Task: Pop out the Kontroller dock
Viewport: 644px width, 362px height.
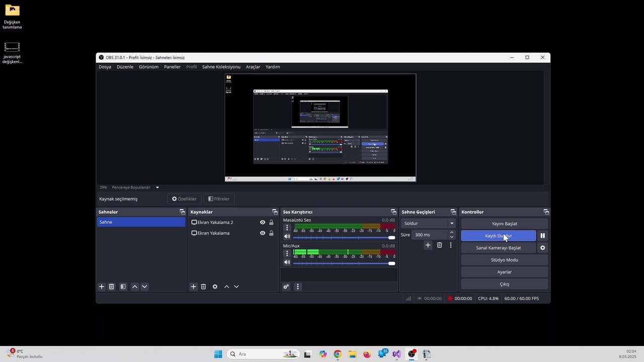Action: (546, 212)
